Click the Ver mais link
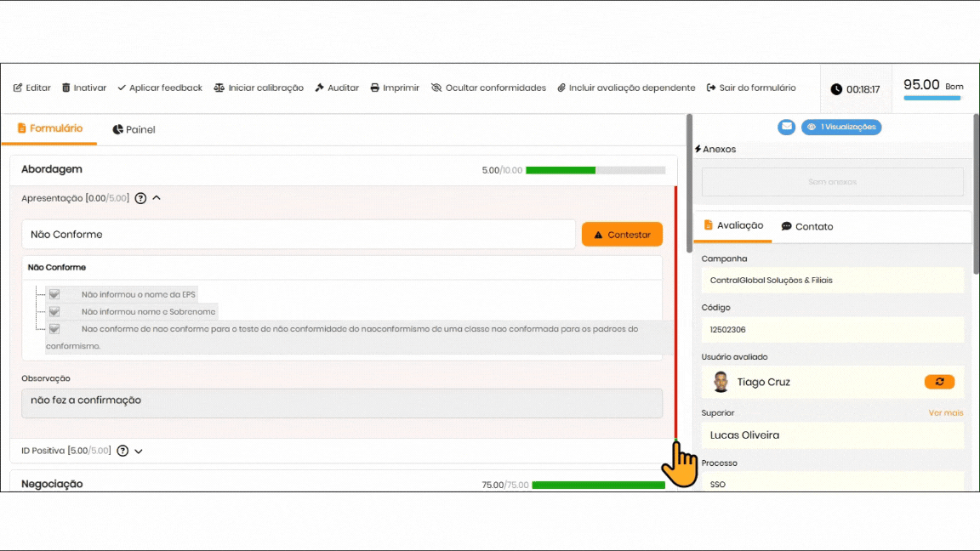 point(945,413)
